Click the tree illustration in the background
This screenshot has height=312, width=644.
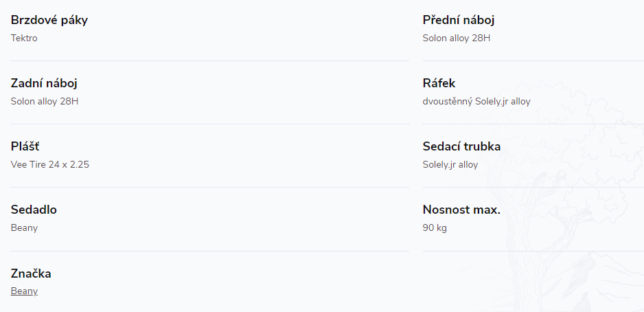click(567, 197)
